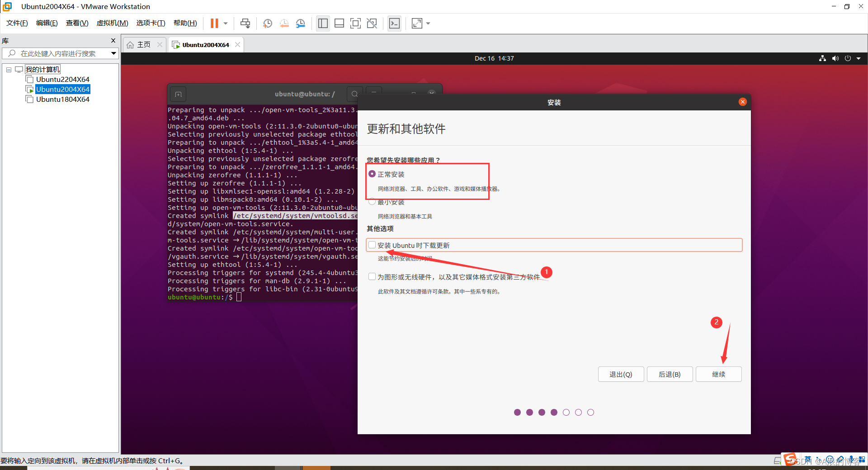Image resolution: width=868 pixels, height=470 pixels.
Task: Select Ubuntu1804X64 in the library tree
Action: pyautogui.click(x=63, y=99)
